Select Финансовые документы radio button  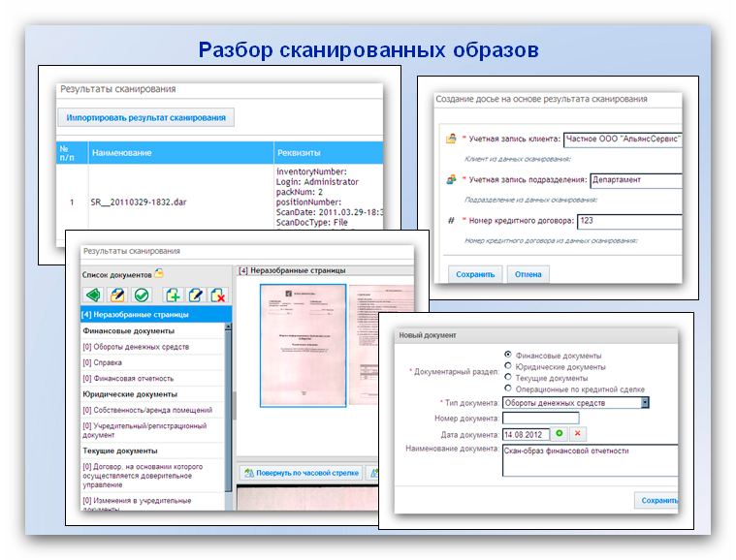508,355
